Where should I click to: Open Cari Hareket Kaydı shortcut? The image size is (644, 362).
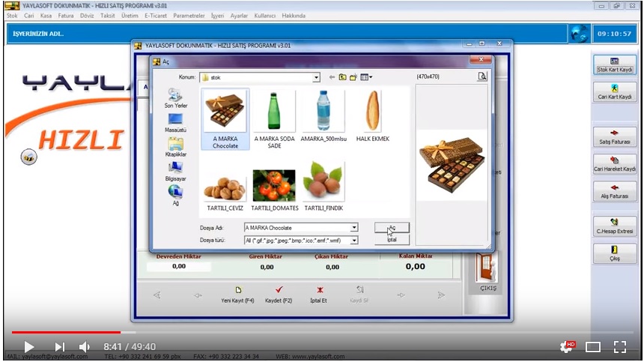pos(615,164)
